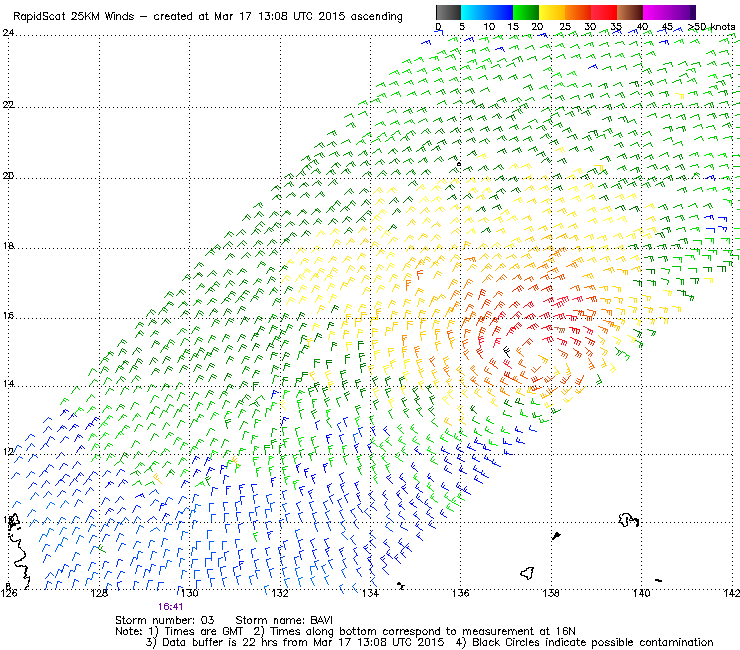Click the red legend swatch for 30-35 knots
This screenshot has height=650, width=740.
click(604, 12)
